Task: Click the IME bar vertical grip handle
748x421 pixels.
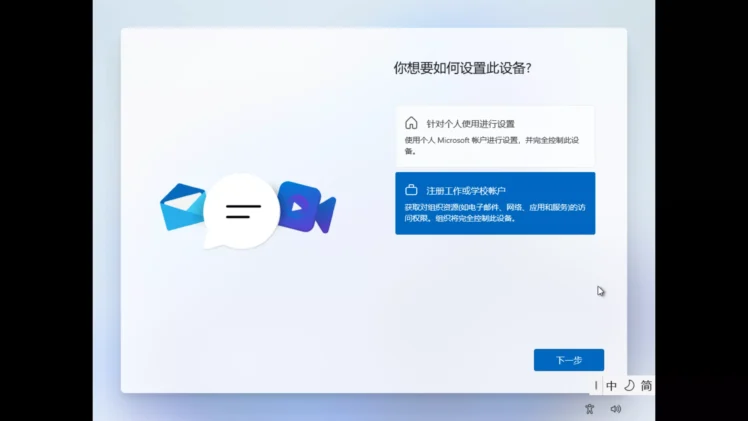Action: coord(597,385)
